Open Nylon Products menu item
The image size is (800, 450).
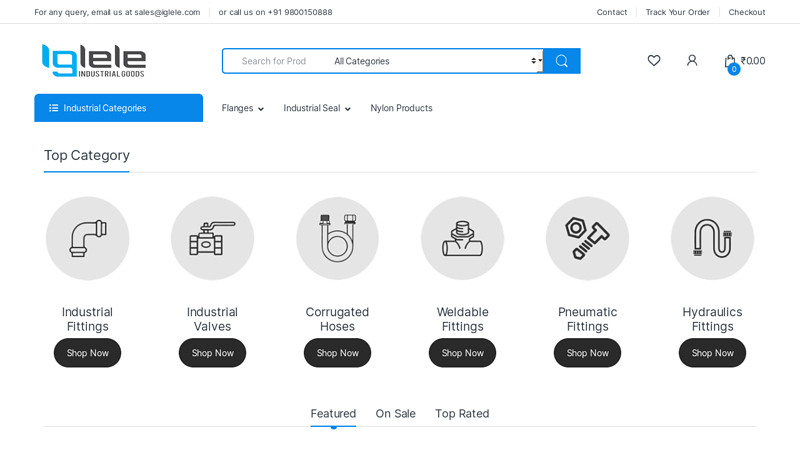pyautogui.click(x=401, y=108)
